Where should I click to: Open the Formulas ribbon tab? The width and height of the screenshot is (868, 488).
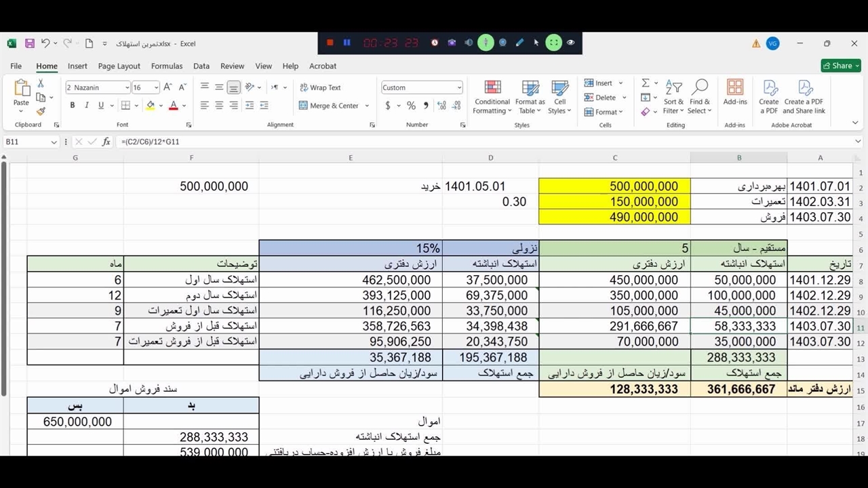[x=167, y=66]
